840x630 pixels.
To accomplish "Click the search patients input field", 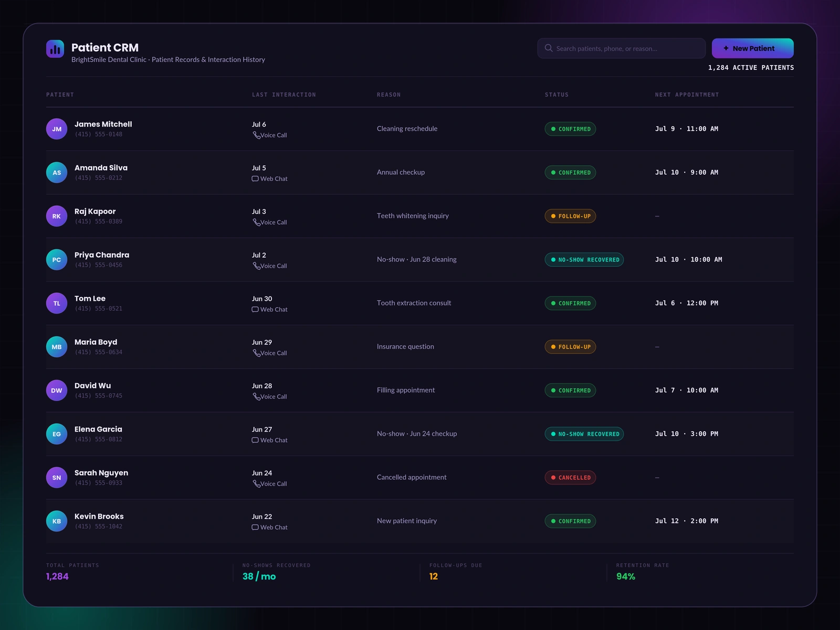I will (621, 48).
